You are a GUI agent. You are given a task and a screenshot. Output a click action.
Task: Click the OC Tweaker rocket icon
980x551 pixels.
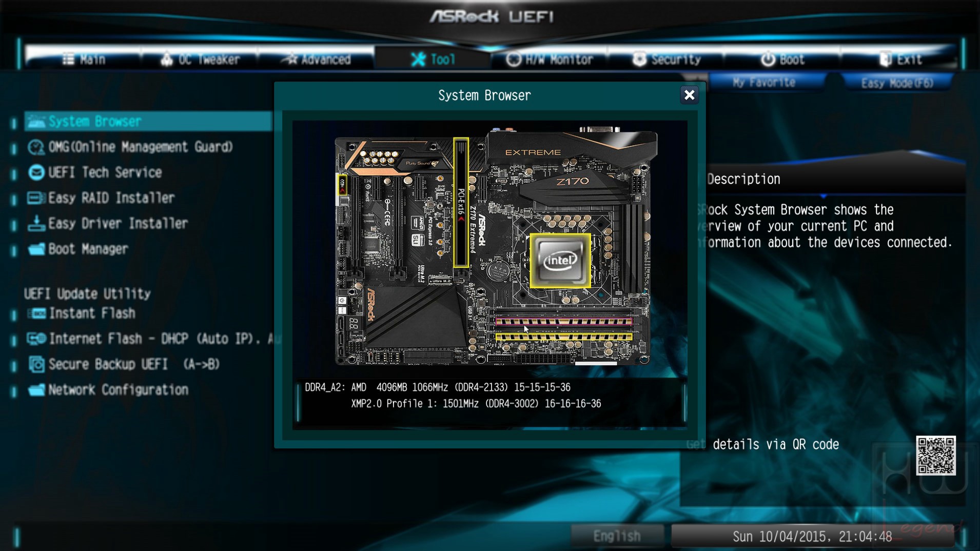coord(166,59)
